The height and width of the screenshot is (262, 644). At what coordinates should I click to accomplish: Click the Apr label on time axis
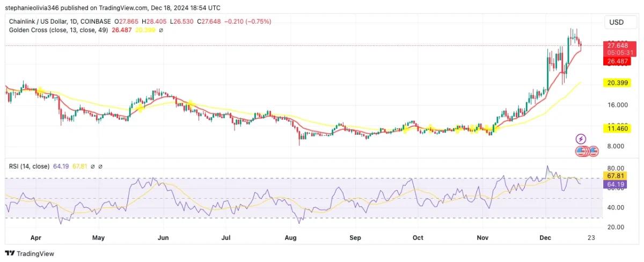tap(36, 237)
